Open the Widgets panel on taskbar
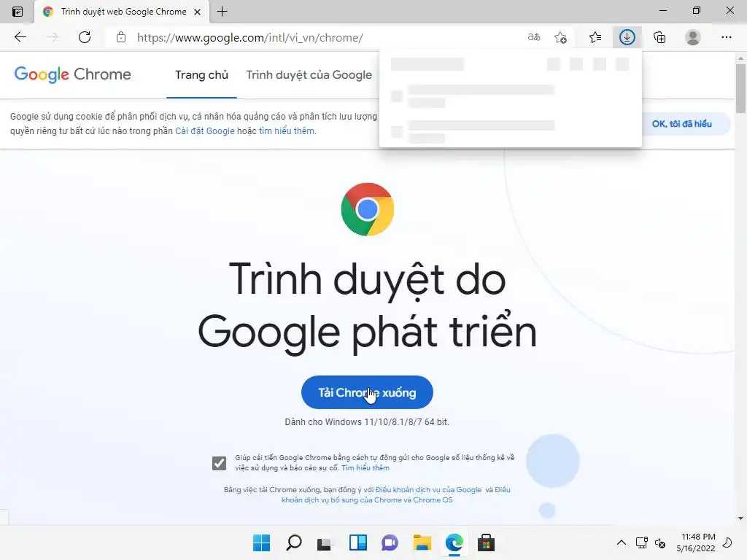This screenshot has width=747, height=560. [357, 542]
